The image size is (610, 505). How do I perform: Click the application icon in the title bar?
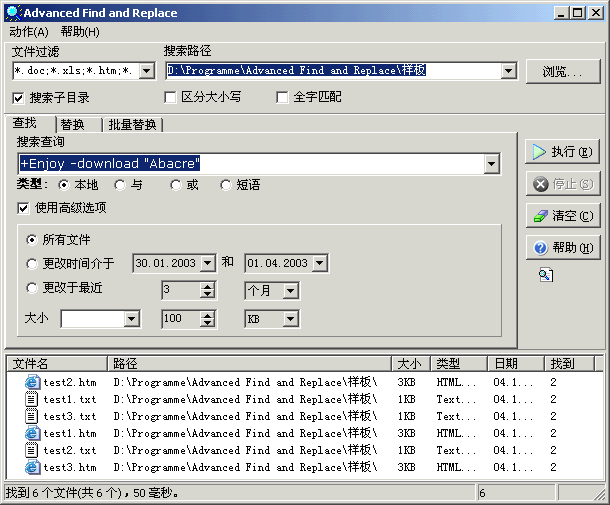coord(13,12)
